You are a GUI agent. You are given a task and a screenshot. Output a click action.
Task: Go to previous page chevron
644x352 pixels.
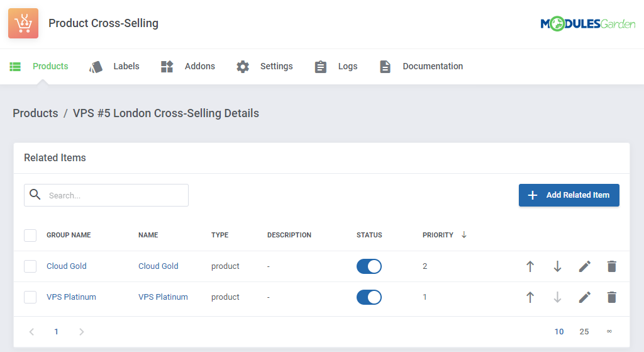click(31, 332)
